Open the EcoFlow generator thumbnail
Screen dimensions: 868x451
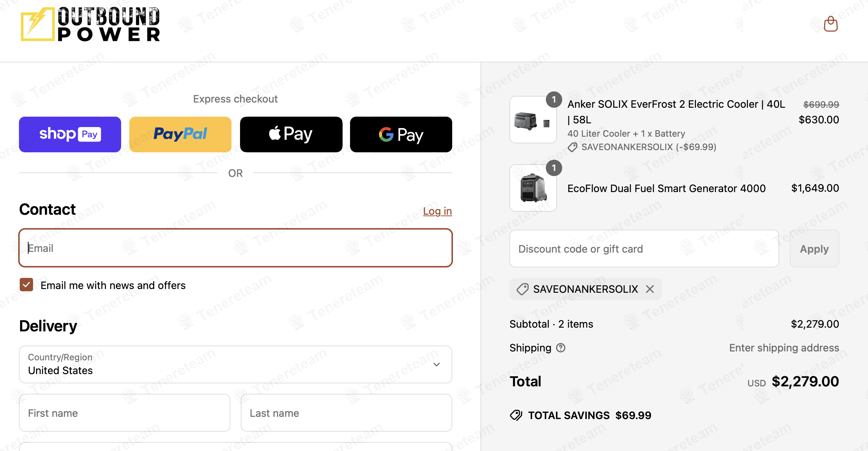pos(533,188)
